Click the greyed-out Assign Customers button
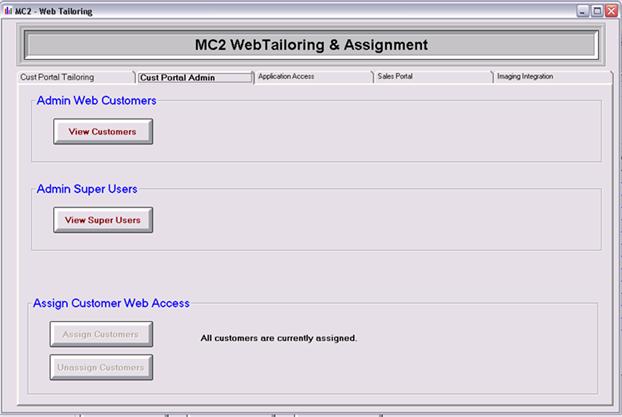Viewport: 622px width, 417px height. 102,334
